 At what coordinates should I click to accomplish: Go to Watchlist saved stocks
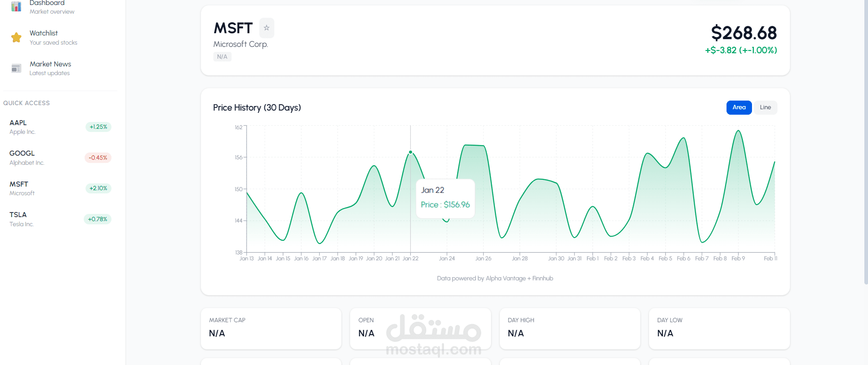(x=60, y=37)
